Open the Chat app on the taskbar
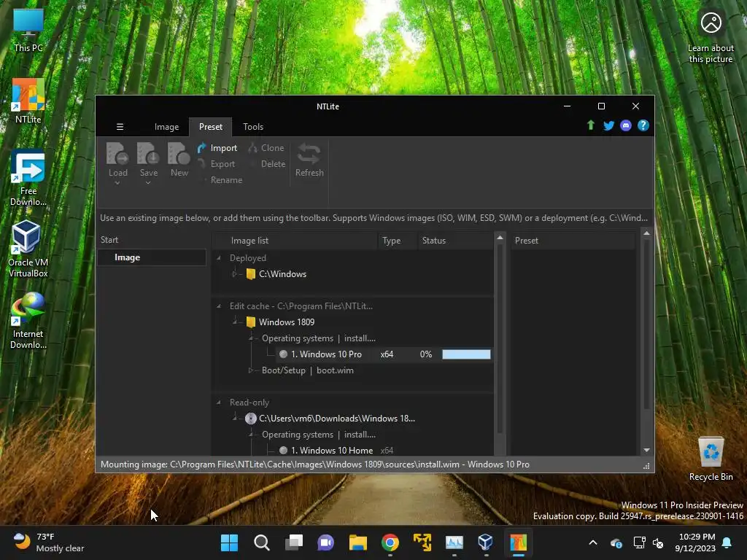Image resolution: width=747 pixels, height=560 pixels. tap(326, 542)
